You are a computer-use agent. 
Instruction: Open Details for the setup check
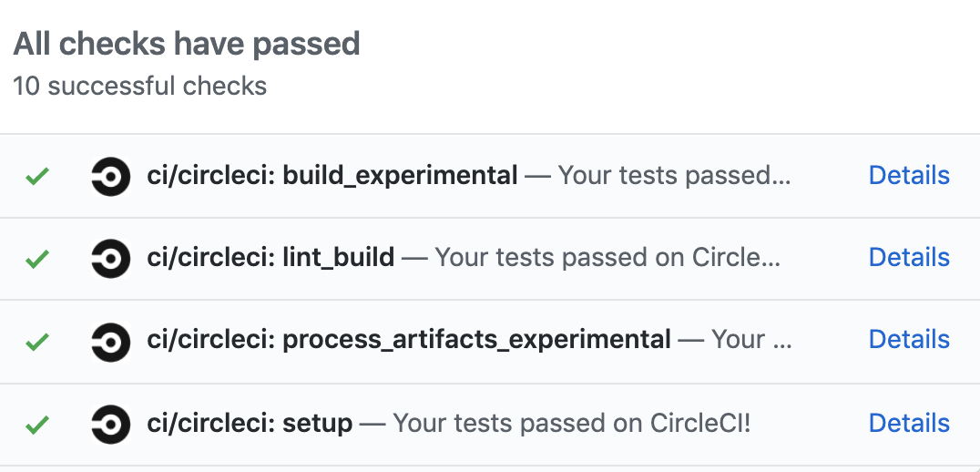pyautogui.click(x=908, y=423)
